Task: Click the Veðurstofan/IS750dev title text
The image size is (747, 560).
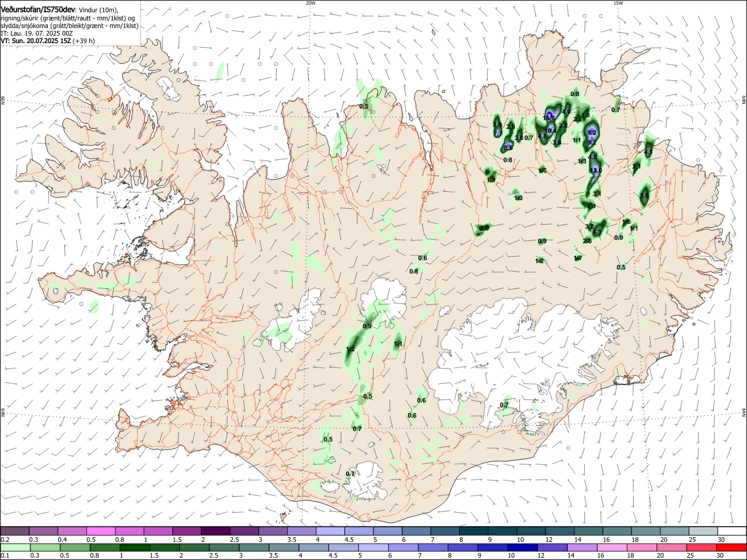Action: pos(38,9)
